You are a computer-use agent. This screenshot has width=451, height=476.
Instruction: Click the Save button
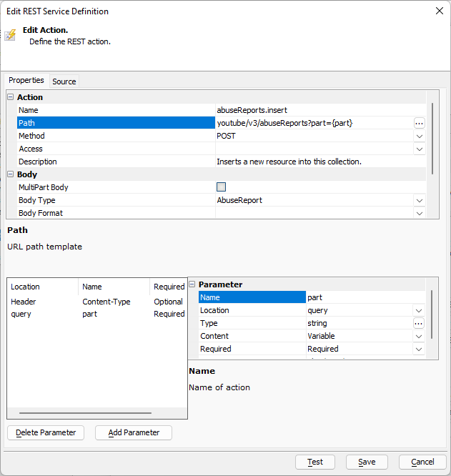coord(367,462)
